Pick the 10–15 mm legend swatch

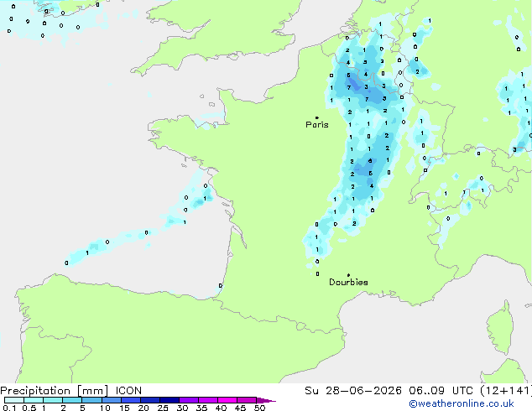111,400
